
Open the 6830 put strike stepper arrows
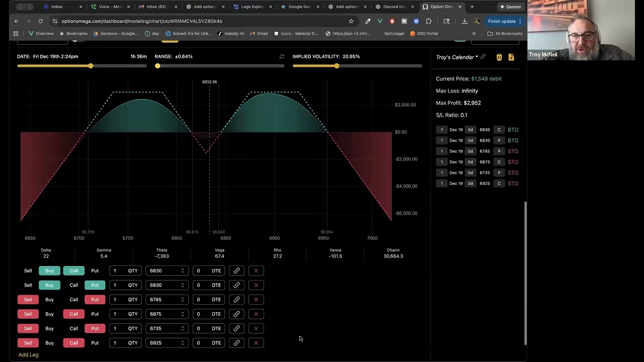(x=183, y=285)
